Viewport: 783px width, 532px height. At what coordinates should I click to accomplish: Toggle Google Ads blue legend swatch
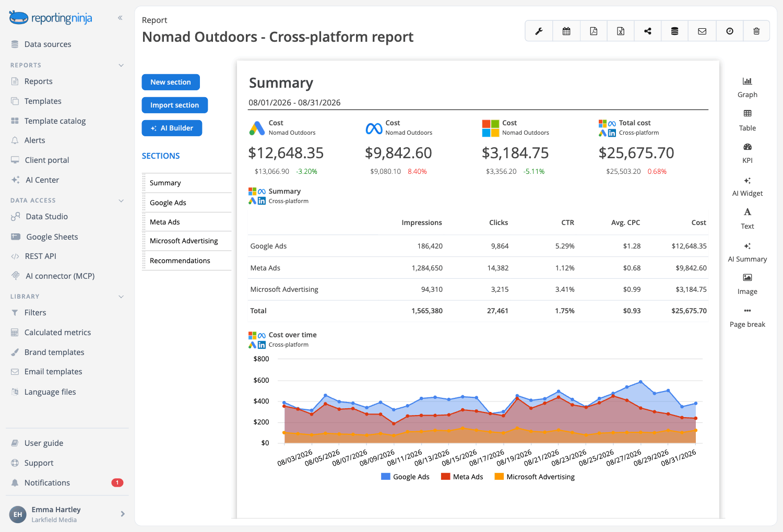[x=386, y=477]
